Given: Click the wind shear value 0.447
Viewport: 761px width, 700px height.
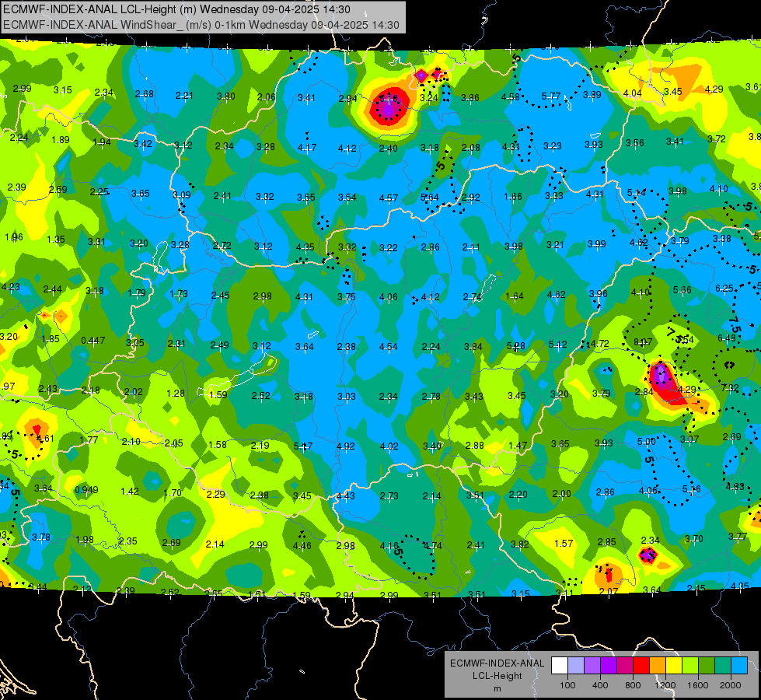Looking at the screenshot, I should pyautogui.click(x=93, y=341).
